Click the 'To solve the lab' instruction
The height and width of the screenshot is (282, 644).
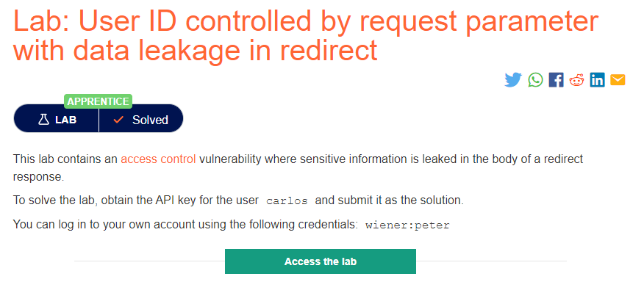click(238, 201)
